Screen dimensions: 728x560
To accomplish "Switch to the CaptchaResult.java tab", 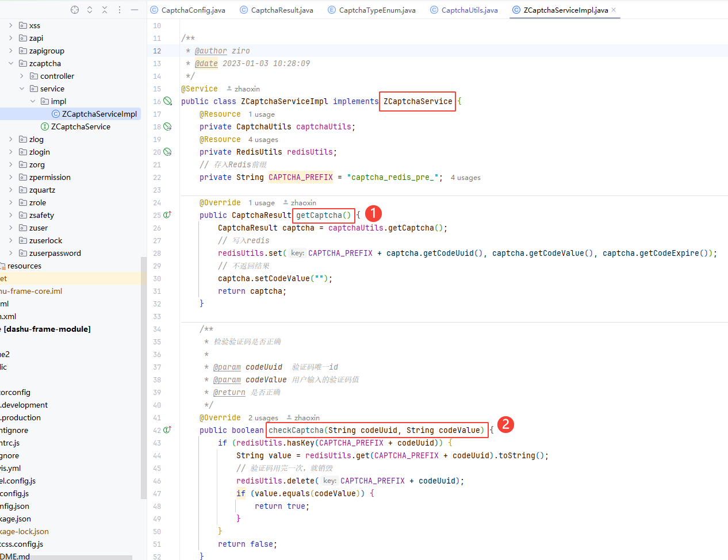I will tap(277, 10).
